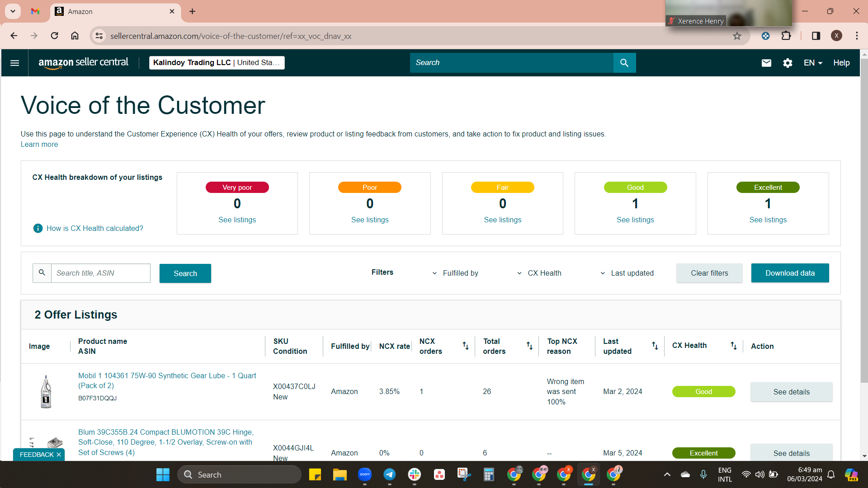View site information in address bar
The height and width of the screenshot is (488, 868).
coord(99,36)
